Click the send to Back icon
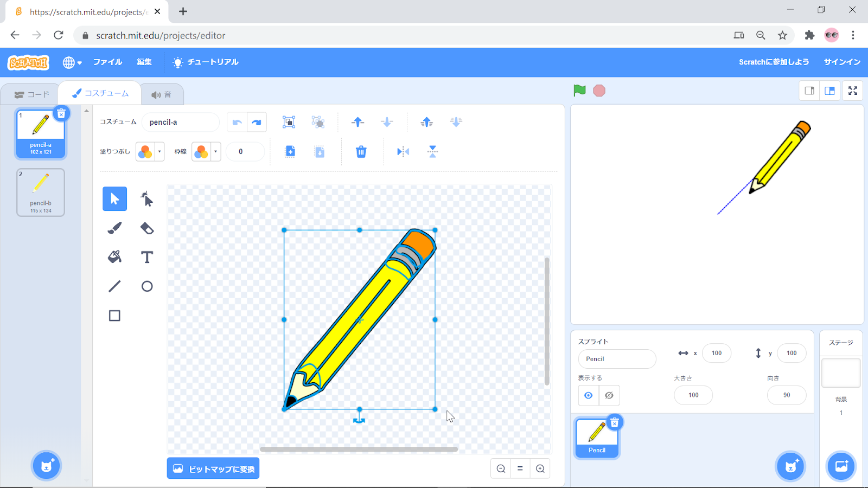This screenshot has width=868, height=488. coord(456,122)
